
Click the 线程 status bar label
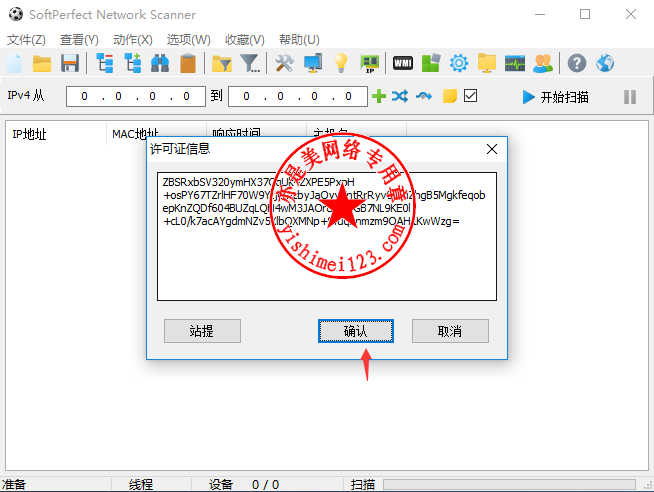point(141,484)
